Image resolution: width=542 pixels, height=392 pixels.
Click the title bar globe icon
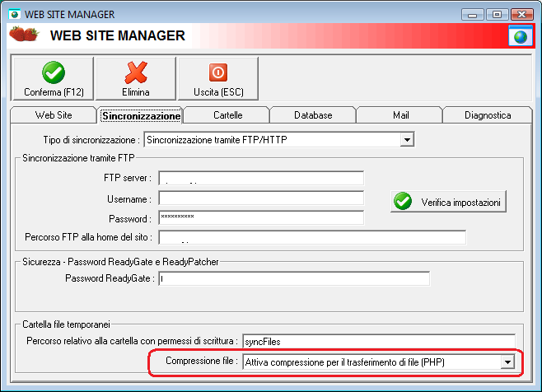[15, 15]
